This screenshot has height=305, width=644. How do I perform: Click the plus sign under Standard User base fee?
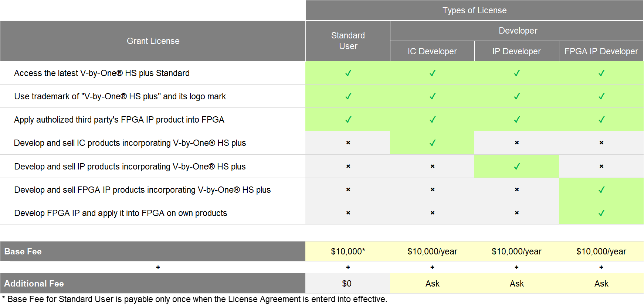click(x=348, y=267)
